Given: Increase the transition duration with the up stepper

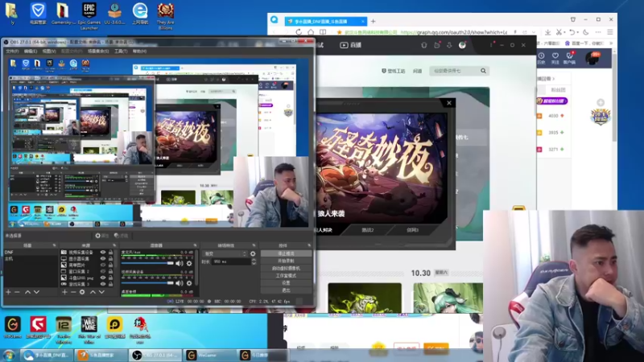Looking at the screenshot, I should 254,260.
